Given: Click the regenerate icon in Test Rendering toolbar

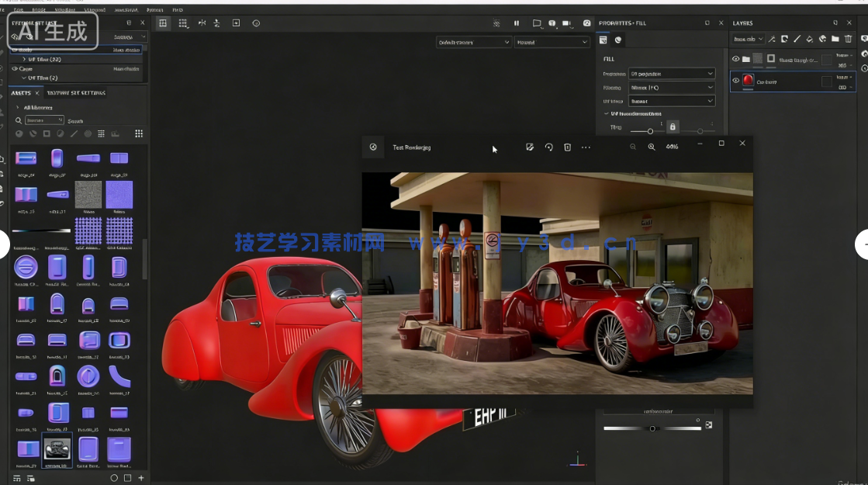Looking at the screenshot, I should point(548,147).
